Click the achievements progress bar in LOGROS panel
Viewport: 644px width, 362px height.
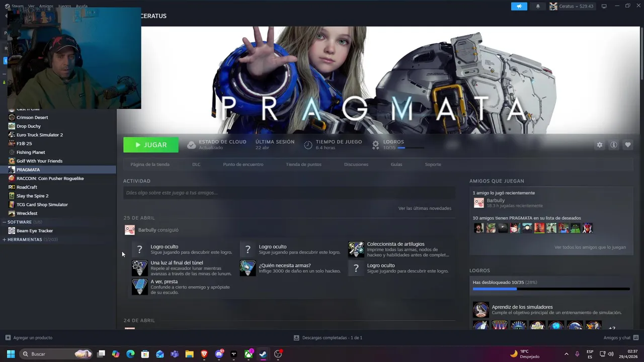click(551, 289)
